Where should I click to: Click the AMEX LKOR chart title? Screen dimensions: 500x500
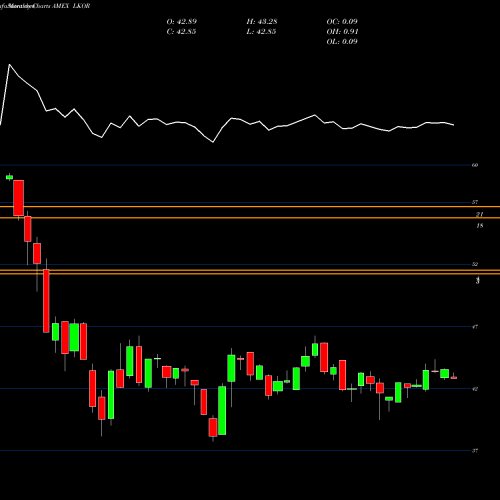[x=71, y=6]
